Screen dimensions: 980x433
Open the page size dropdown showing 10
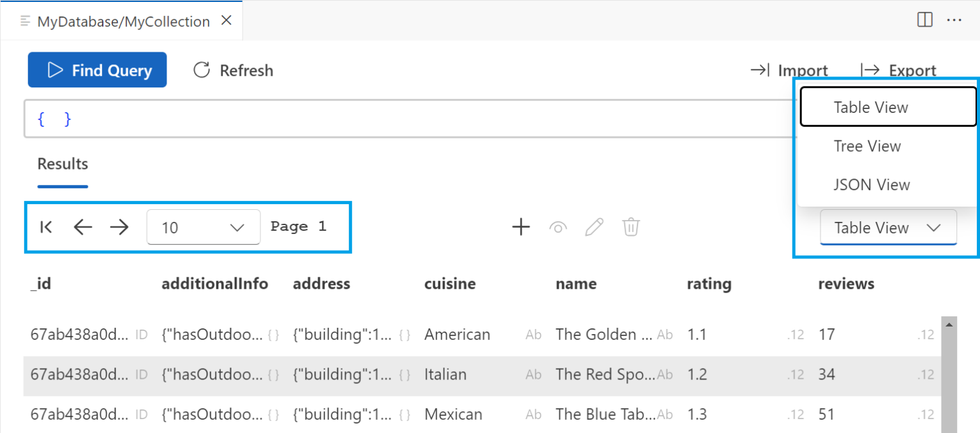coord(203,226)
